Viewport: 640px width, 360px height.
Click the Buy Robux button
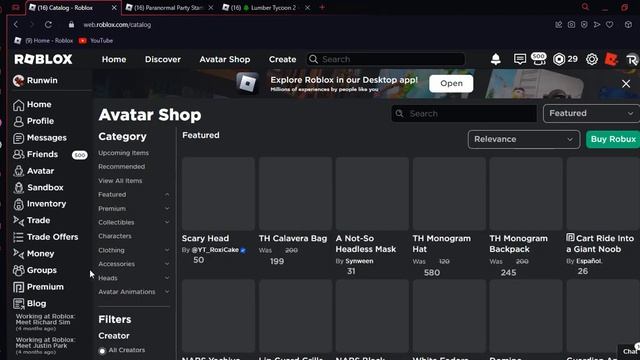click(x=613, y=140)
